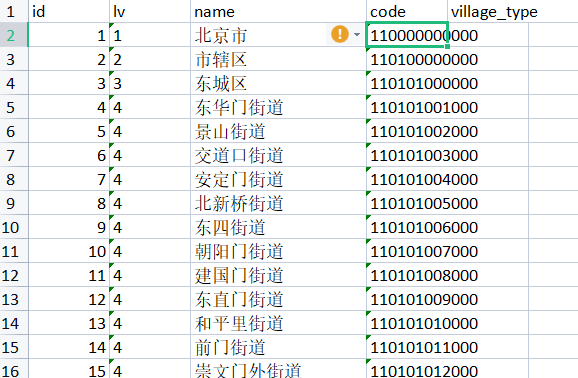Click the orange error warning icon
578x378 pixels.
click(340, 35)
